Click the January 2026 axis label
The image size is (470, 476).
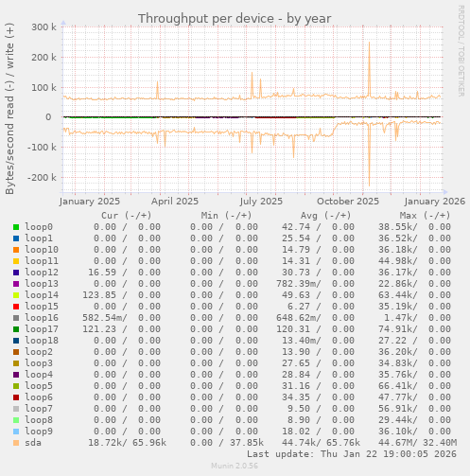click(435, 202)
